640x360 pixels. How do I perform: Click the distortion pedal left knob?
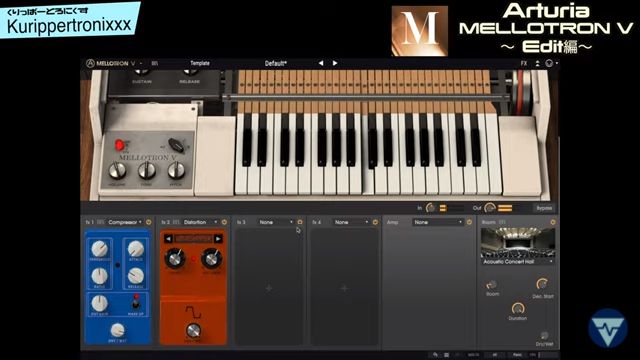(174, 258)
